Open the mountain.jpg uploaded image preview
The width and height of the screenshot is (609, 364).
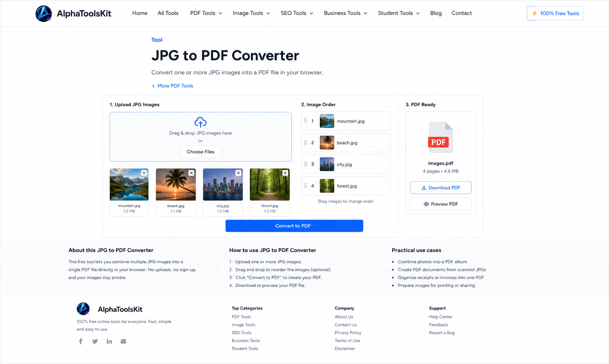coord(129,184)
